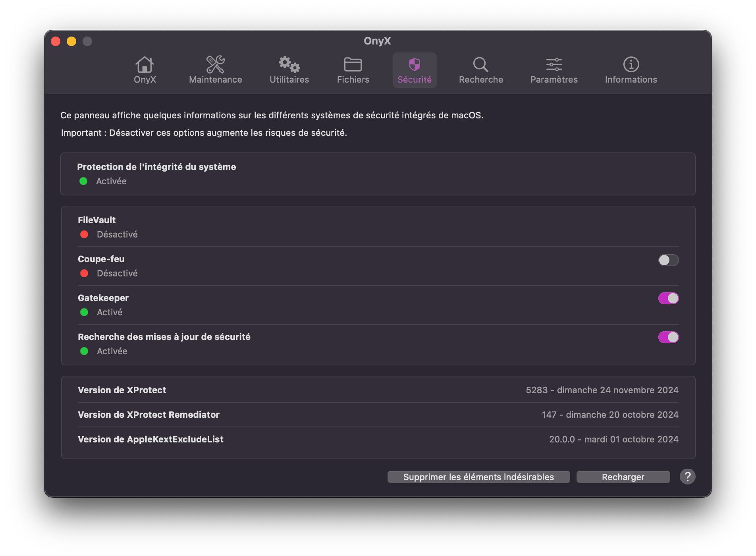Click 'Activée' under Recherche des mises à jour

112,351
